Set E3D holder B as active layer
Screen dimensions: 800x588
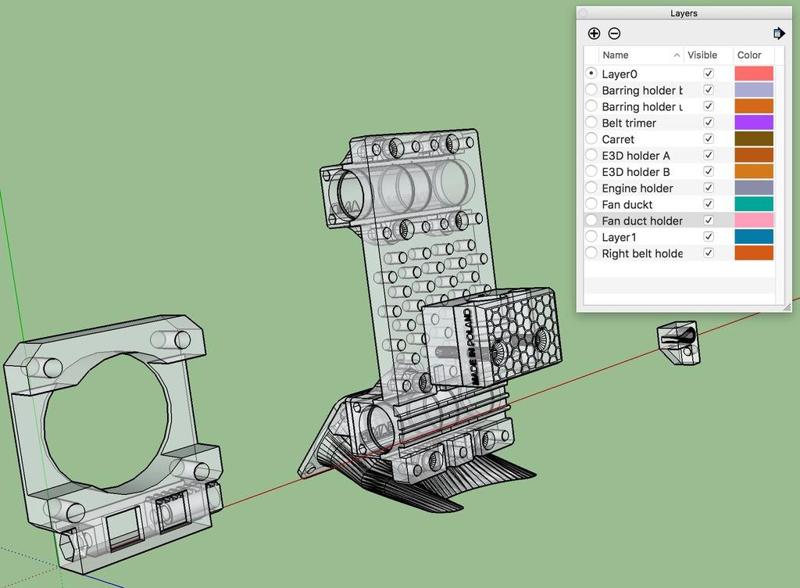(x=591, y=172)
